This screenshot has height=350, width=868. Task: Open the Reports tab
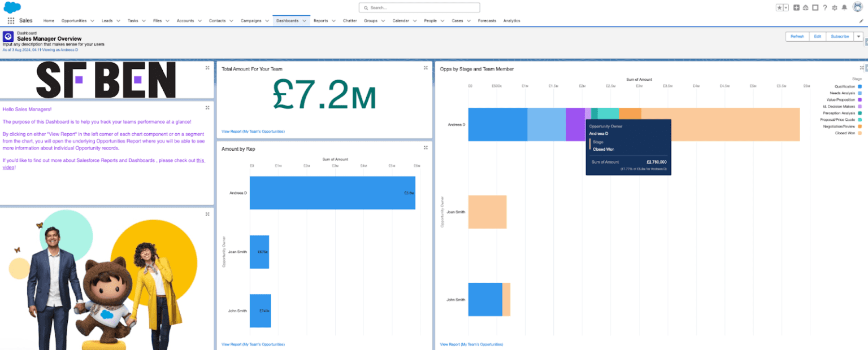click(320, 21)
